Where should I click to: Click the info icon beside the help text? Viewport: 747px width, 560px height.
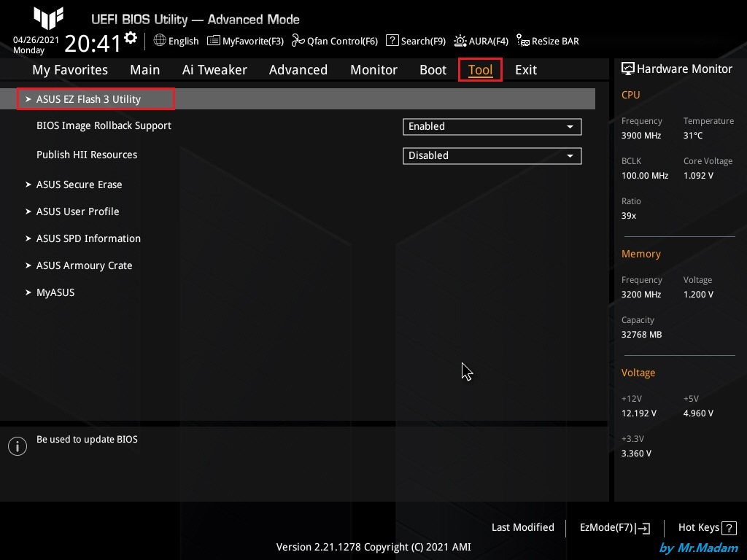click(x=18, y=446)
